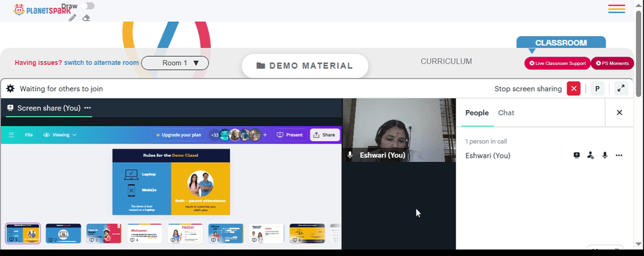Open DEMO MATERIAL folder button
The height and width of the screenshot is (256, 644).
tap(305, 66)
